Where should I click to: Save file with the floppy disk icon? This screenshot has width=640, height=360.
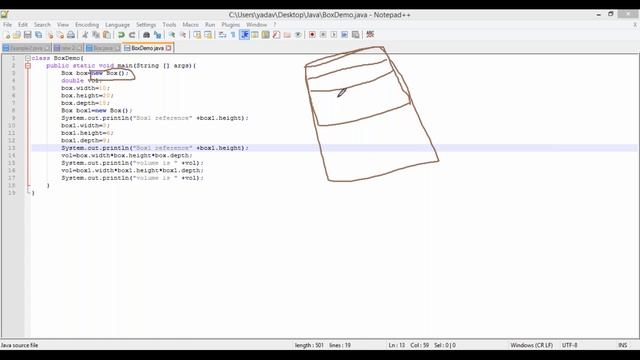point(28,35)
